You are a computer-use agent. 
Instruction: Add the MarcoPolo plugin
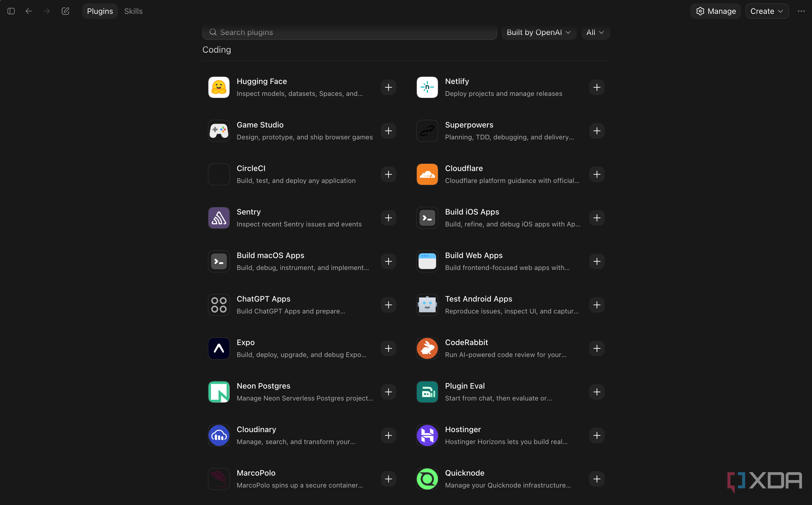388,479
